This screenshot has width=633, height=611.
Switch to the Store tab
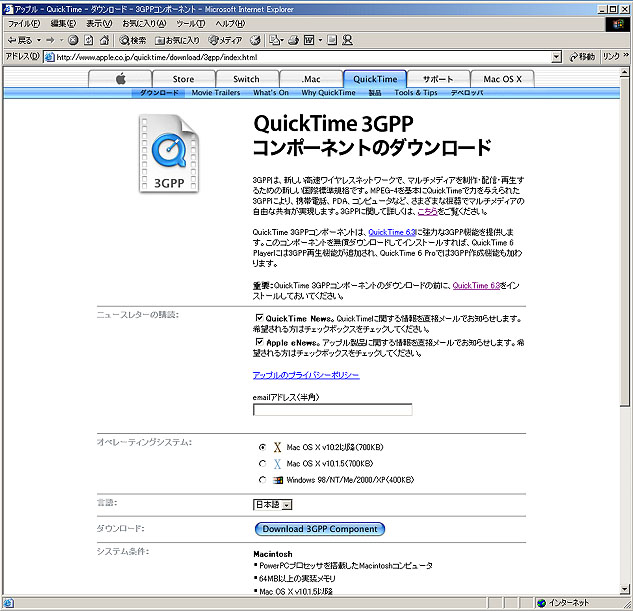click(183, 79)
